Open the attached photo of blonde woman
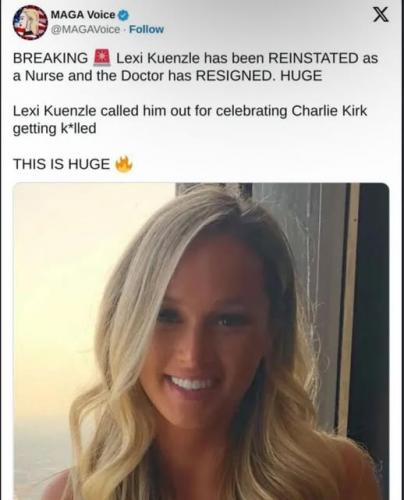This screenshot has width=404, height=500. 201,341
